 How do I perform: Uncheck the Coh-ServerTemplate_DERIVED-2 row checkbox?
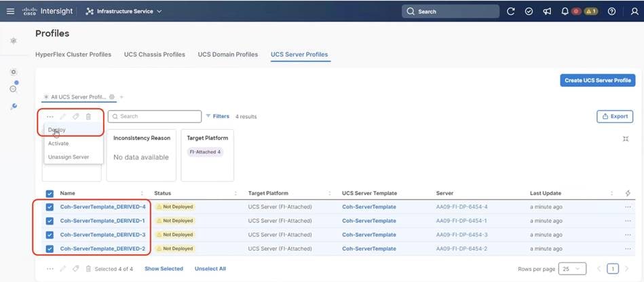point(50,249)
